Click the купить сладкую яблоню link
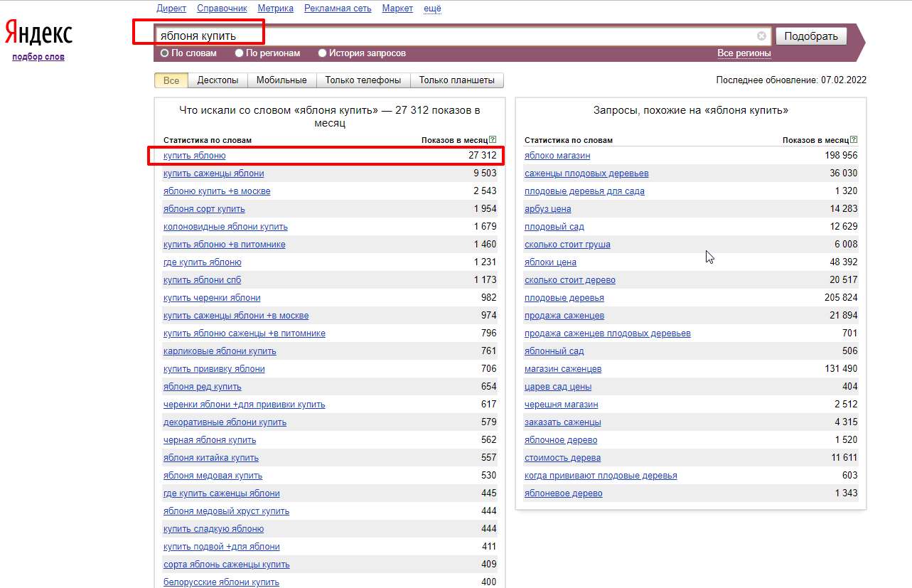This screenshot has width=912, height=588. tap(213, 529)
